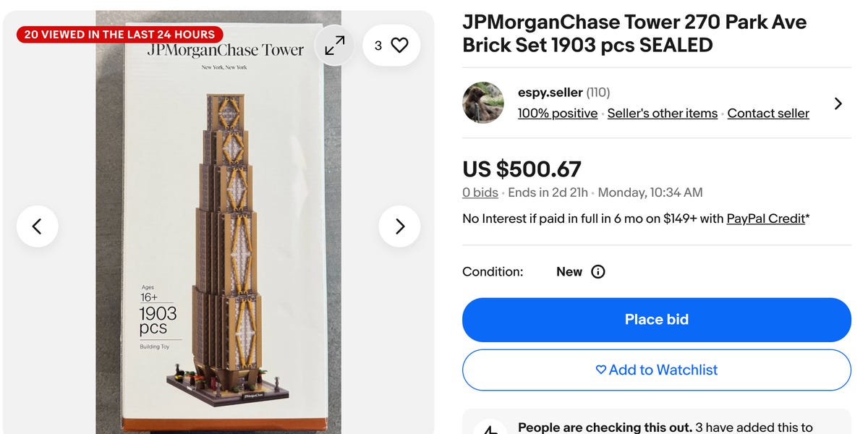Open the seller's (110) feedback count
This screenshot has width=868, height=434.
598,93
